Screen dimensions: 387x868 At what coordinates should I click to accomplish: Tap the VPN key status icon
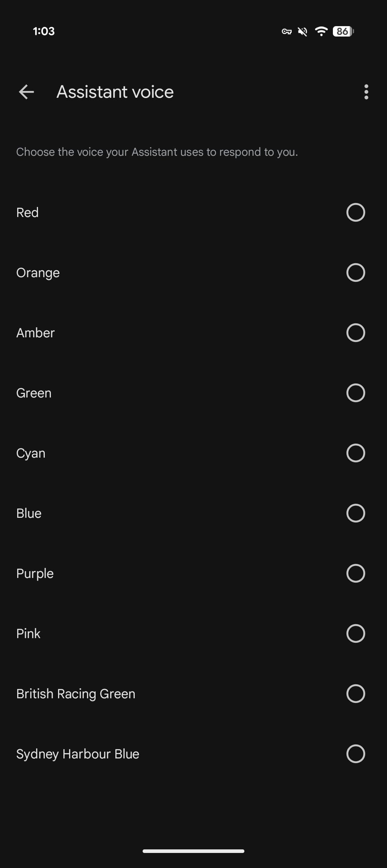287,32
